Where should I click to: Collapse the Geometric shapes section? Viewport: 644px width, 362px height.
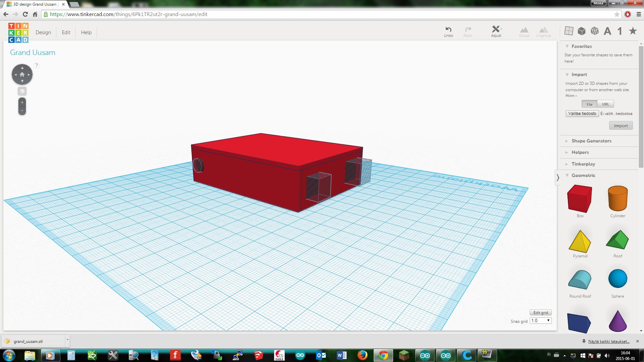tap(583, 175)
